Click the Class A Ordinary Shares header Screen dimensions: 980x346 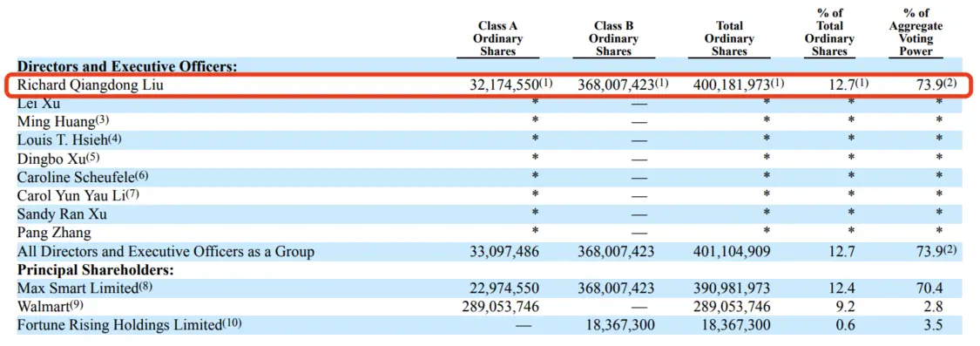[497, 39]
